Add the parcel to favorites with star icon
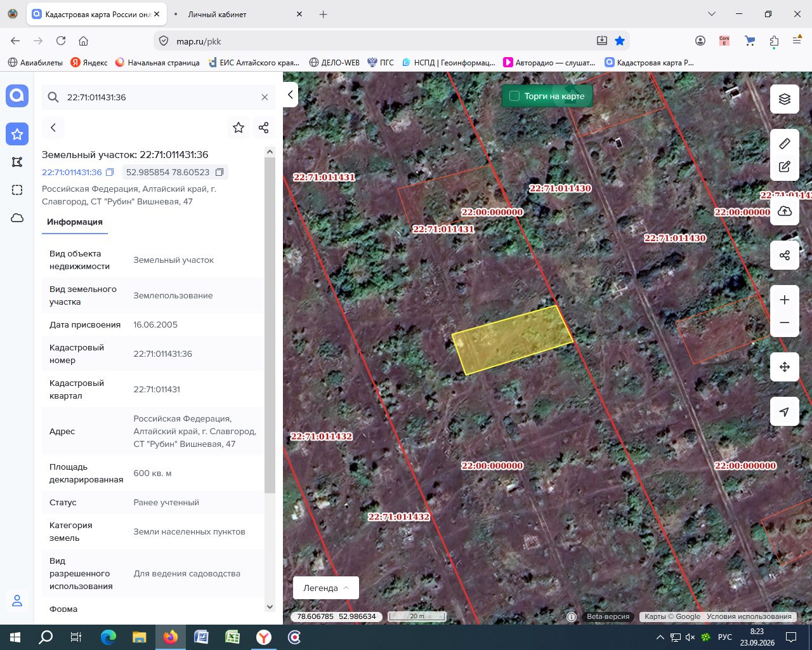 (x=239, y=128)
